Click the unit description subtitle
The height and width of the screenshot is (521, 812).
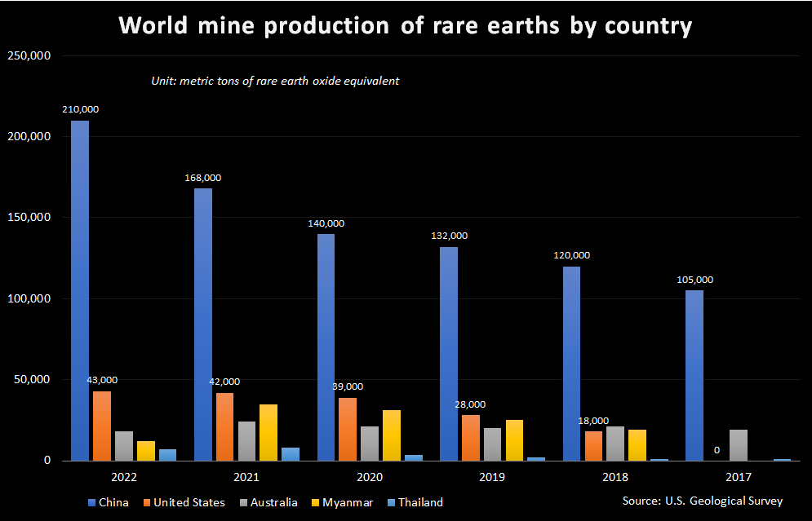275,81
